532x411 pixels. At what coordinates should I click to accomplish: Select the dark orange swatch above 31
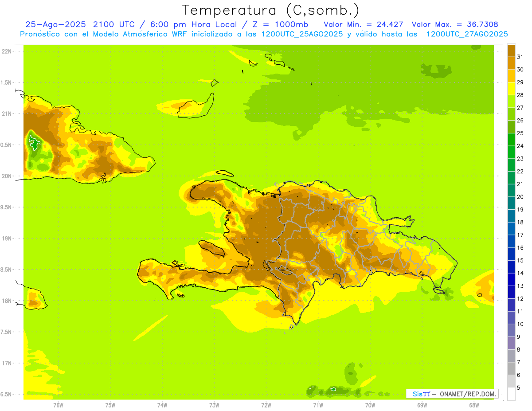pos(511,50)
